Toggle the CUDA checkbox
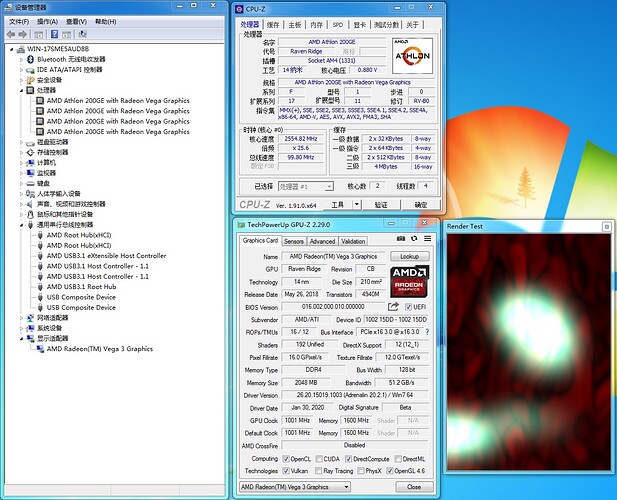The width and height of the screenshot is (617, 500). 319,459
